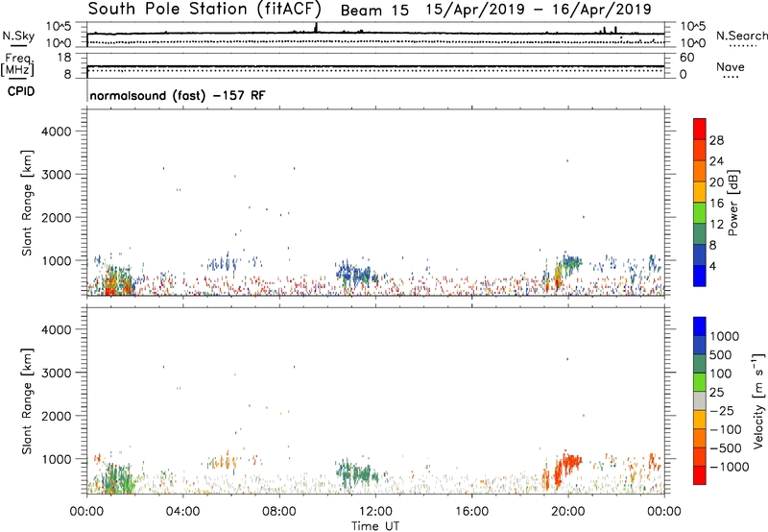The image size is (768, 532).
Task: Click the 'CPID' label
Action: [x=21, y=91]
